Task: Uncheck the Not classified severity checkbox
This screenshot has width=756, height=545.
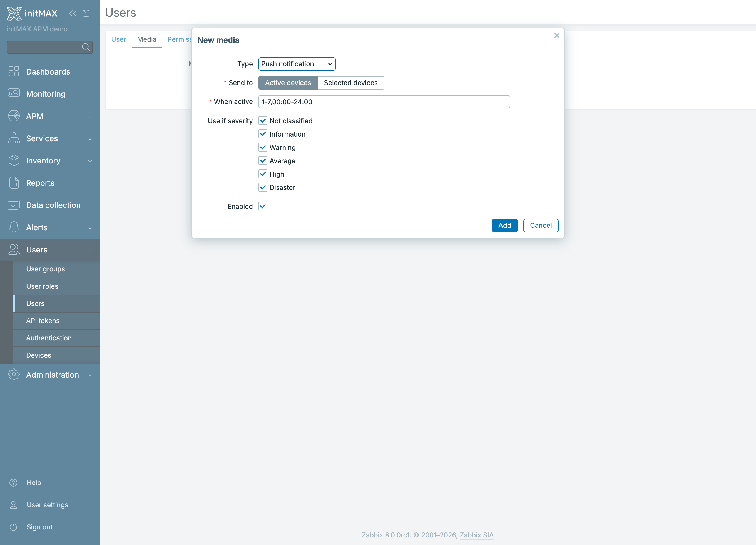Action: click(x=263, y=121)
